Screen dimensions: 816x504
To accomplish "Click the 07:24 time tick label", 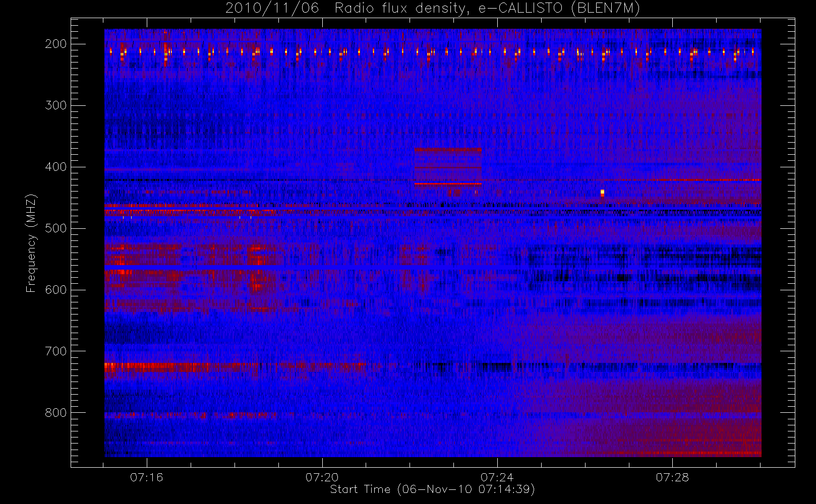I will 497,477.
